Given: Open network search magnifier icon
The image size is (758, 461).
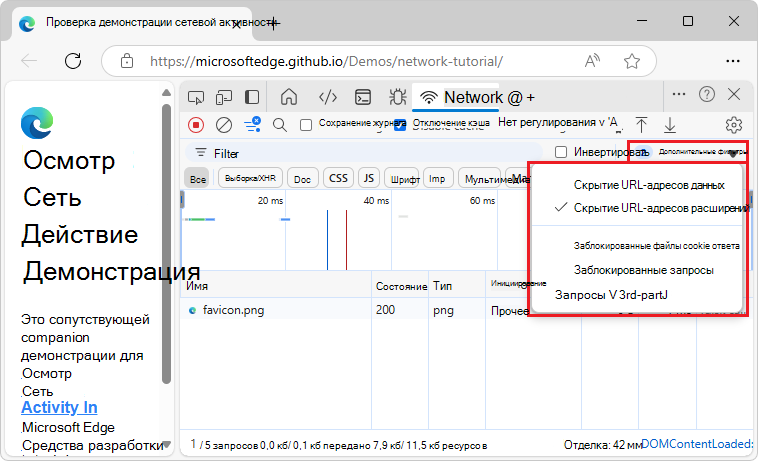Looking at the screenshot, I should click(x=279, y=125).
